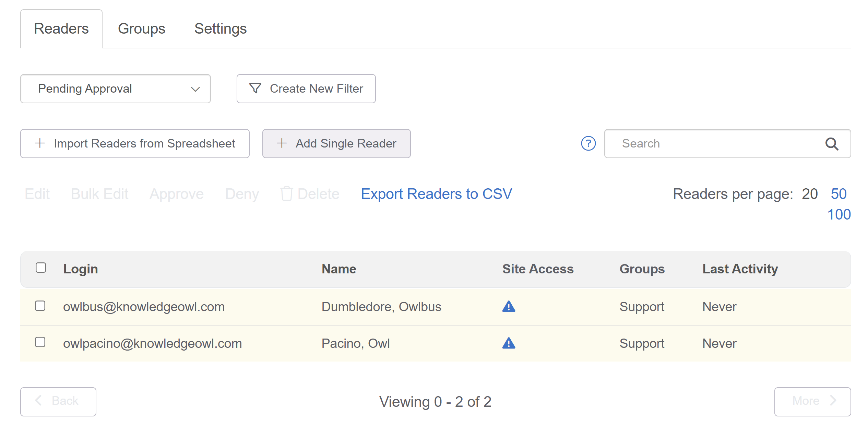The height and width of the screenshot is (425, 868).
Task: Go to next page with More button
Action: 812,401
